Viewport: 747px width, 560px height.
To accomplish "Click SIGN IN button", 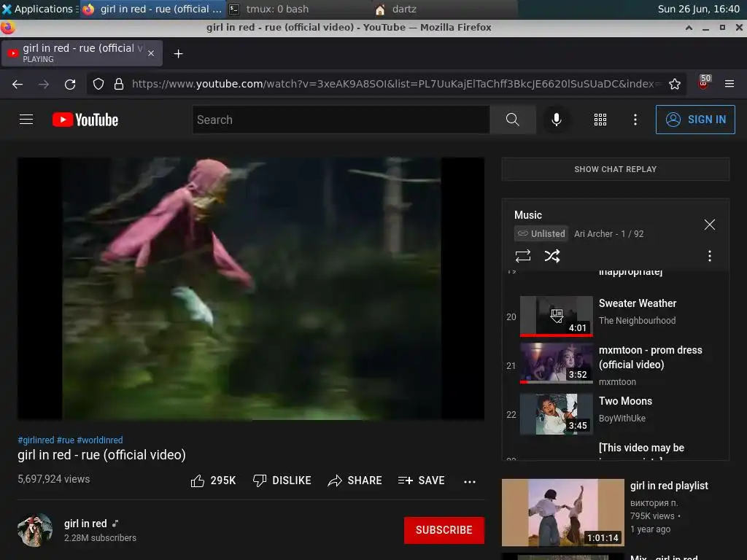I will [695, 120].
